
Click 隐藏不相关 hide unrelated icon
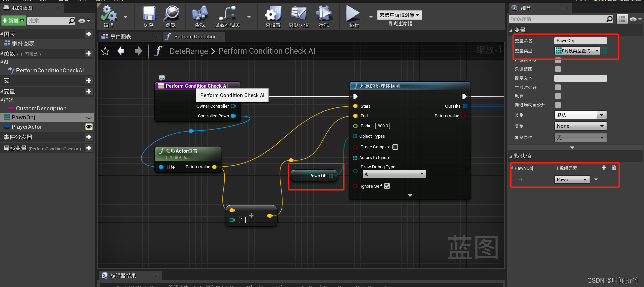coord(227,16)
